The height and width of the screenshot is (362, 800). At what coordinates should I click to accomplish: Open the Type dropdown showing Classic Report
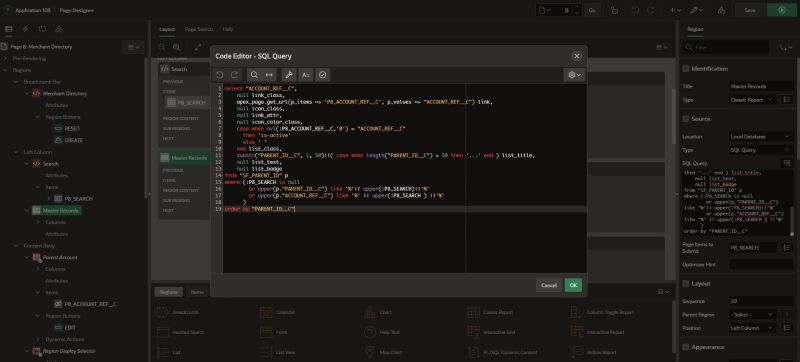[x=753, y=100]
